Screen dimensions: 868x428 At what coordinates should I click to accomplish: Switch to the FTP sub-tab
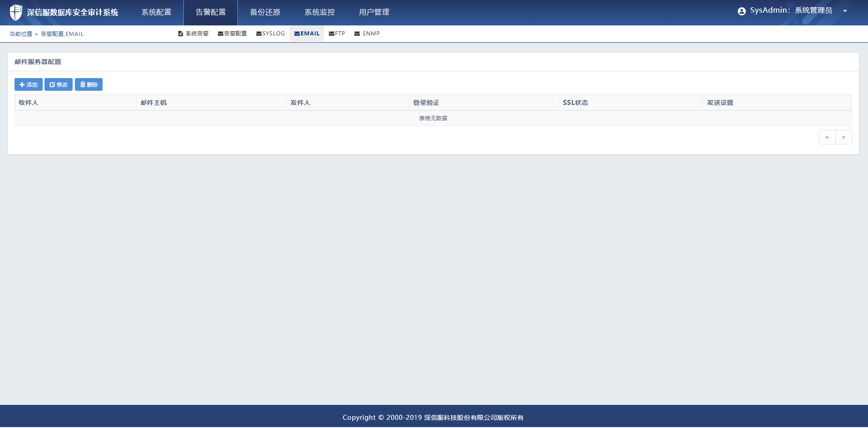coord(337,34)
